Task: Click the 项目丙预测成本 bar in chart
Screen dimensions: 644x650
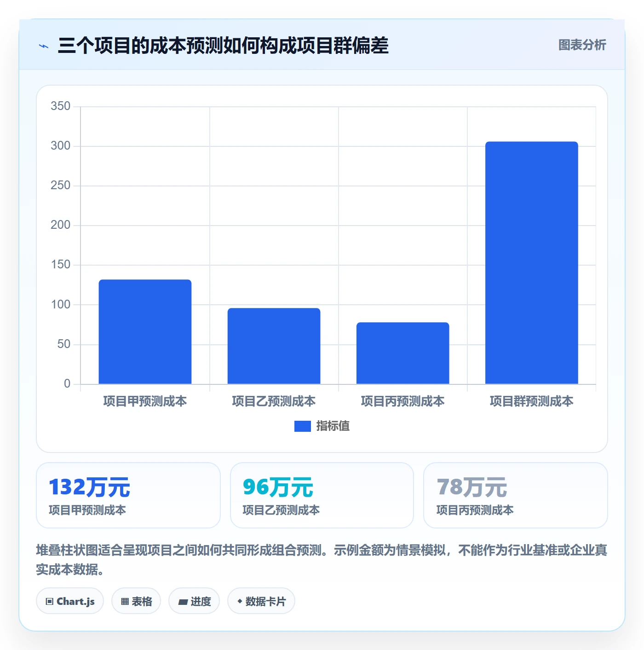Action: (x=402, y=353)
